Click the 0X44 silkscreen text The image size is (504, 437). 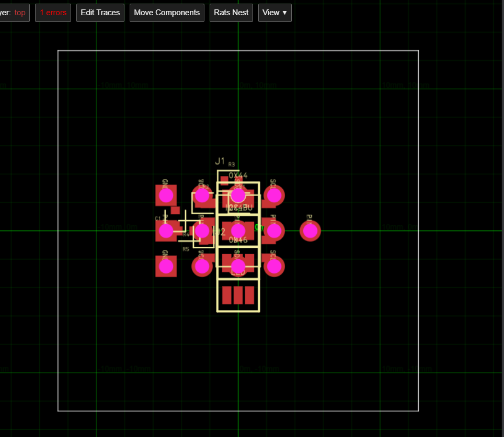pos(238,176)
